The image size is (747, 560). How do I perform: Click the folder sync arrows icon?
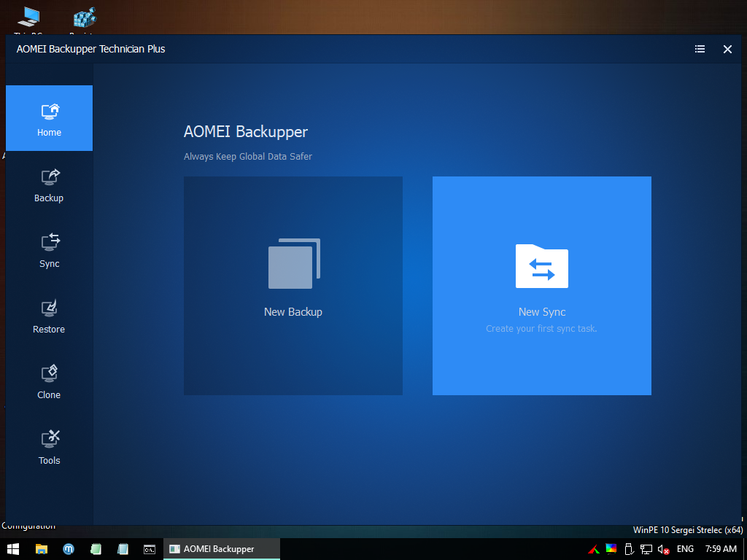point(542,265)
